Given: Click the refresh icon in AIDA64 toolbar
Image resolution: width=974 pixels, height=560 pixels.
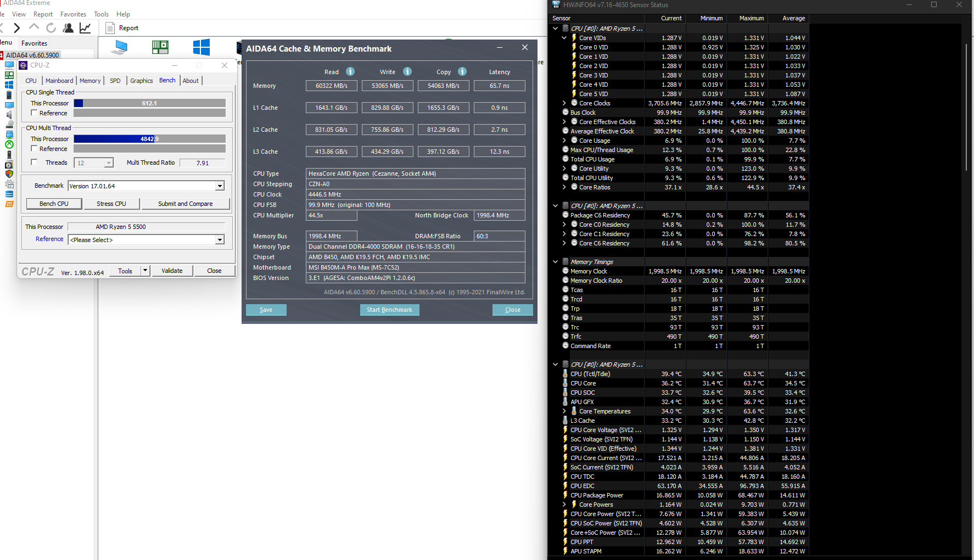Looking at the screenshot, I should click(x=51, y=27).
